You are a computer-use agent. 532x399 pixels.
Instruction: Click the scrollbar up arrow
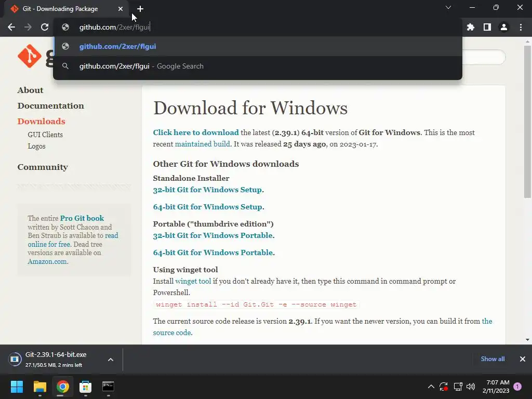point(527,42)
